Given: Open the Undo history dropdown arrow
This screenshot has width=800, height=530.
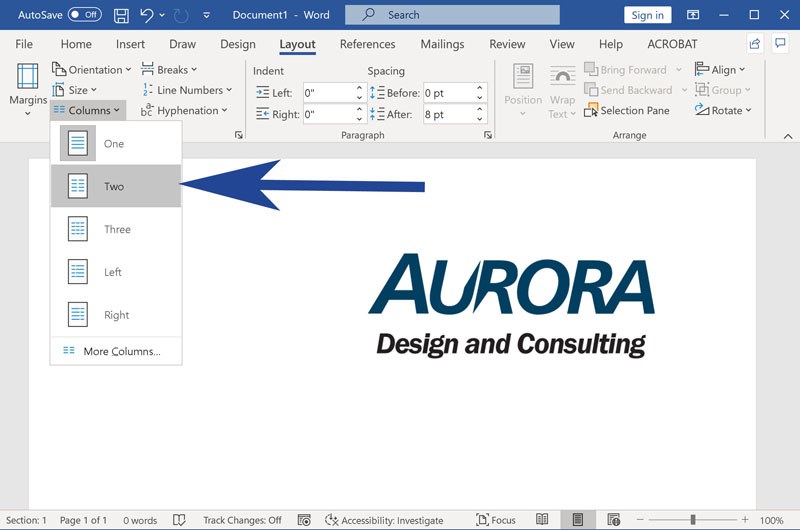Looking at the screenshot, I should pyautogui.click(x=162, y=15).
